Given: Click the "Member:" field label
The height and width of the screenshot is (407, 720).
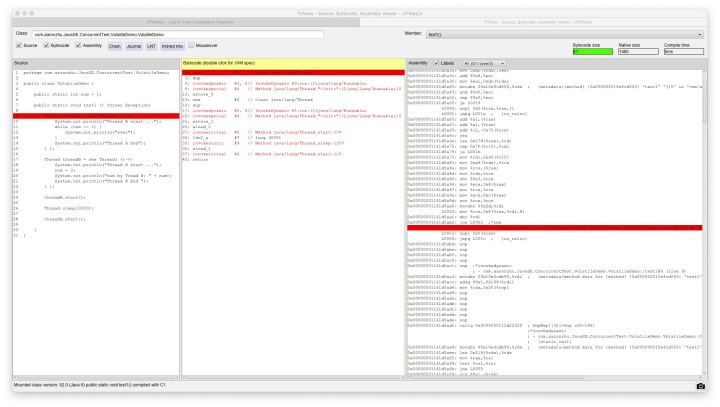Looking at the screenshot, I should (413, 34).
